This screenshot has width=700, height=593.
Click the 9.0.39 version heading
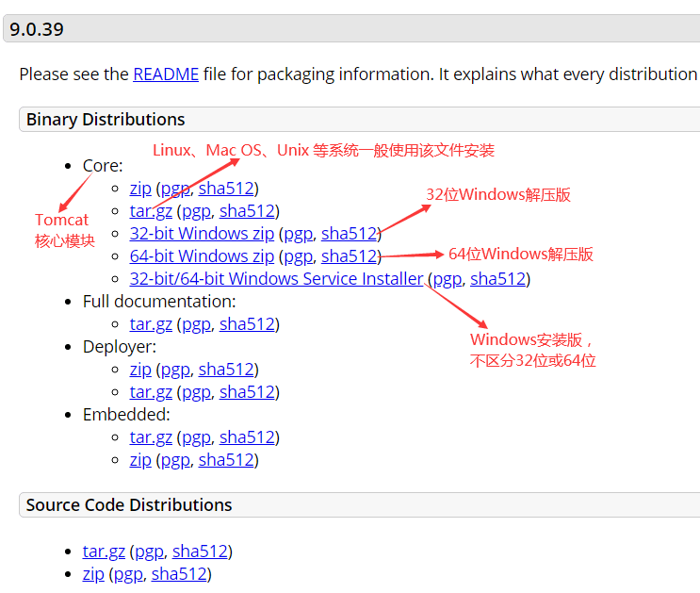point(37,29)
